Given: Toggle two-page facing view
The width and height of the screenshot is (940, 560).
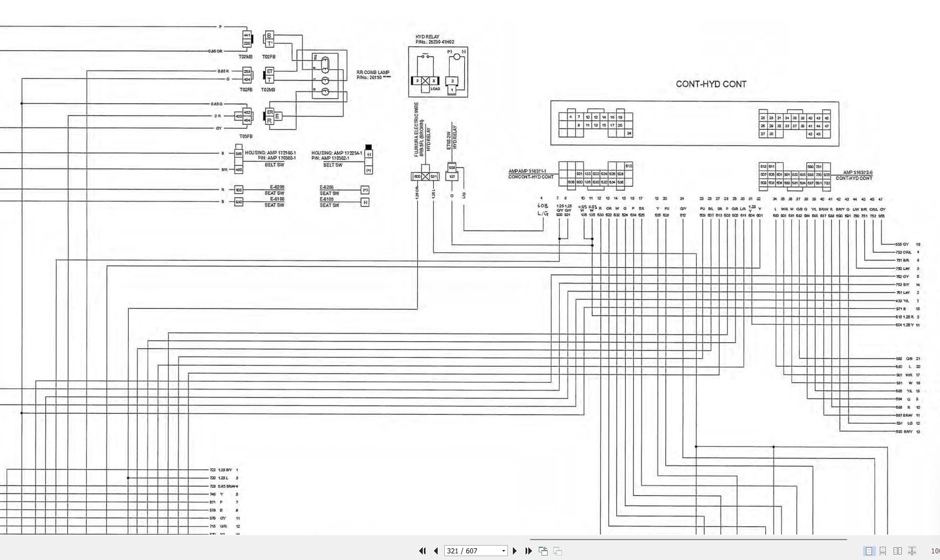Looking at the screenshot, I should click(x=897, y=551).
